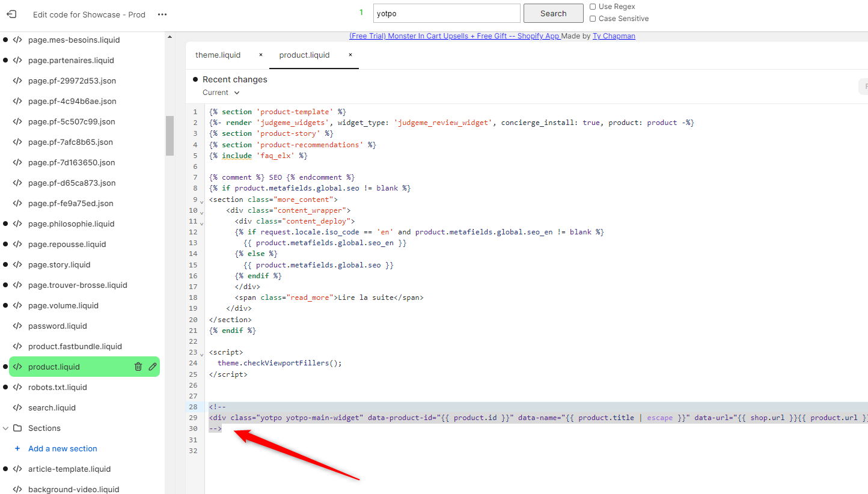Click line 29 yotpo widget code

pos(538,418)
